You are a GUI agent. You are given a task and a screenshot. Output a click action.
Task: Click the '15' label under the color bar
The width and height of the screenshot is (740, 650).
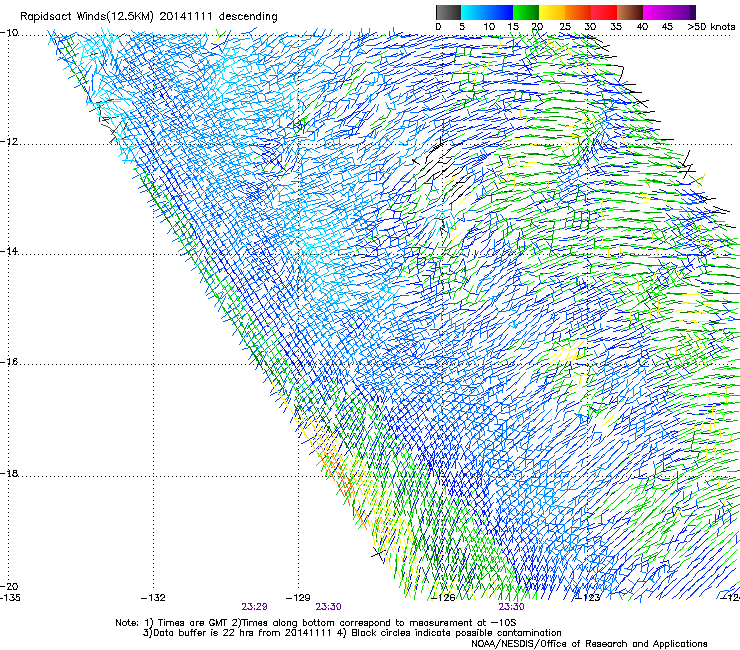click(513, 27)
